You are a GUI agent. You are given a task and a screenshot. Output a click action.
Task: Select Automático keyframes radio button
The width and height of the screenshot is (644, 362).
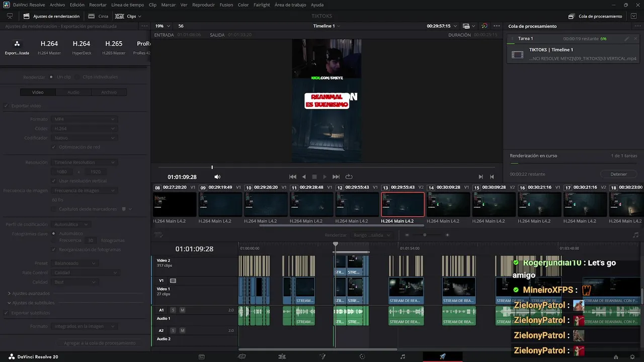[54, 233]
